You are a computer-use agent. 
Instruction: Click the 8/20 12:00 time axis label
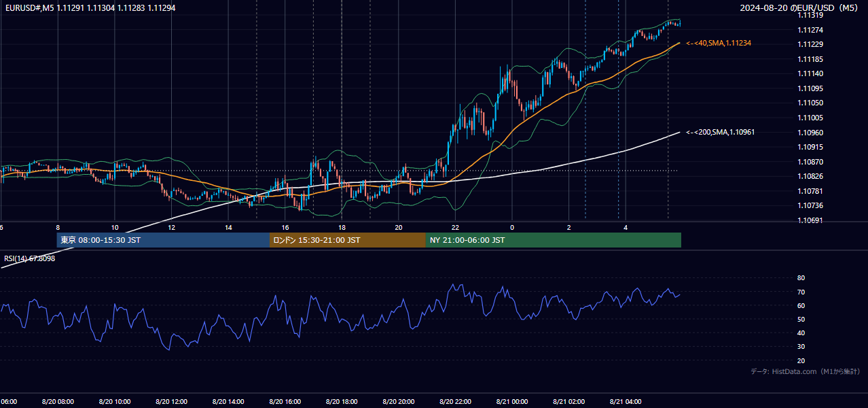(x=171, y=401)
